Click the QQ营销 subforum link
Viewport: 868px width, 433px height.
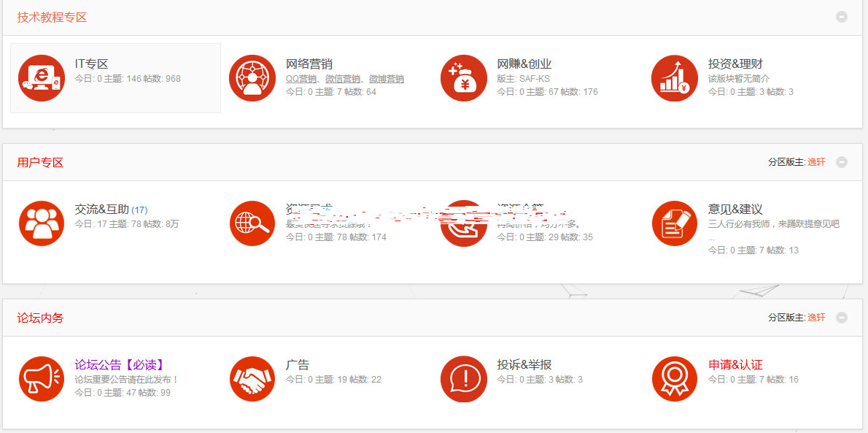(301, 79)
